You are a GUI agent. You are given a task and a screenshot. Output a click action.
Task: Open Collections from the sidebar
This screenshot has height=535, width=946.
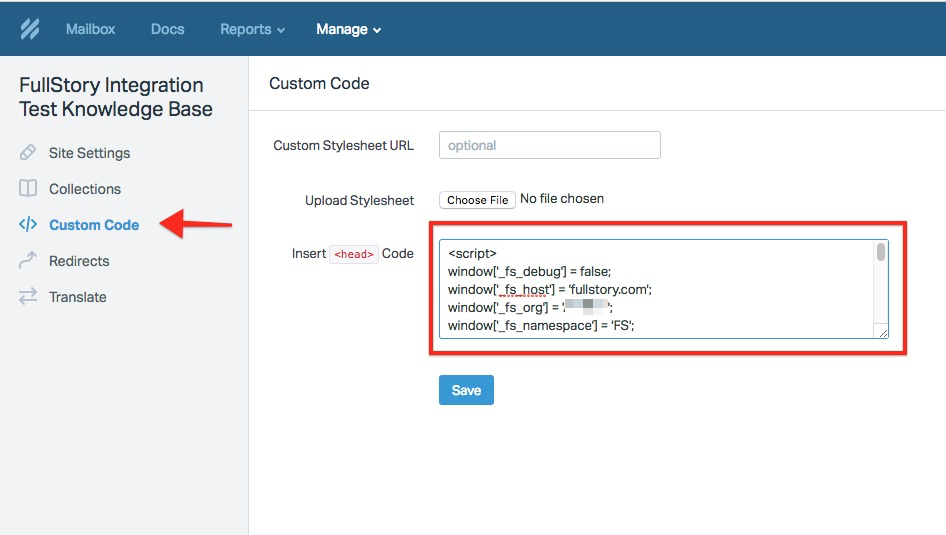click(84, 189)
